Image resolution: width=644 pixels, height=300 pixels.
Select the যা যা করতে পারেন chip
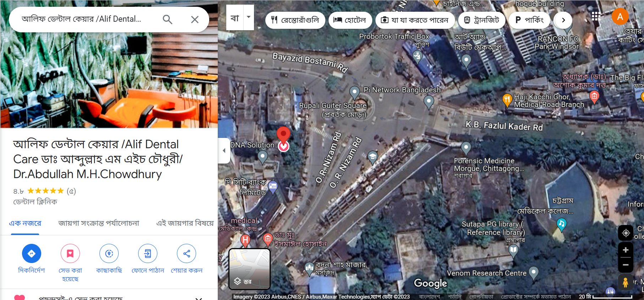click(x=415, y=20)
